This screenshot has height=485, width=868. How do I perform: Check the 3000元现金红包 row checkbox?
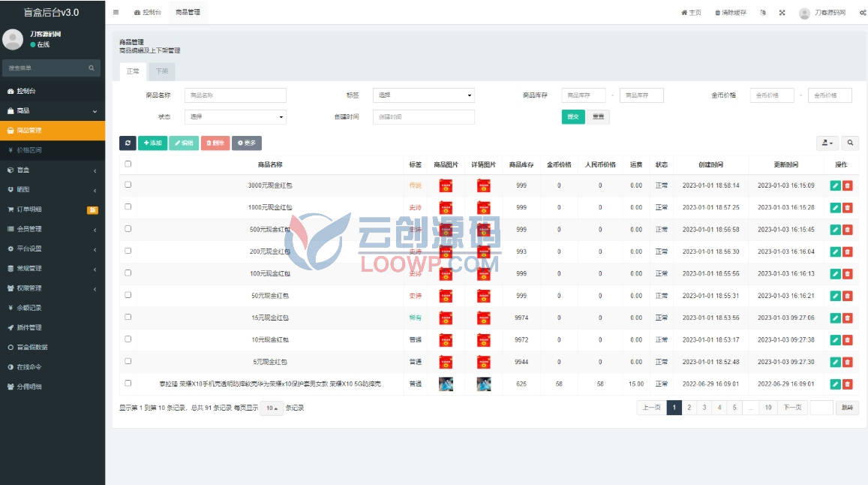(x=128, y=185)
